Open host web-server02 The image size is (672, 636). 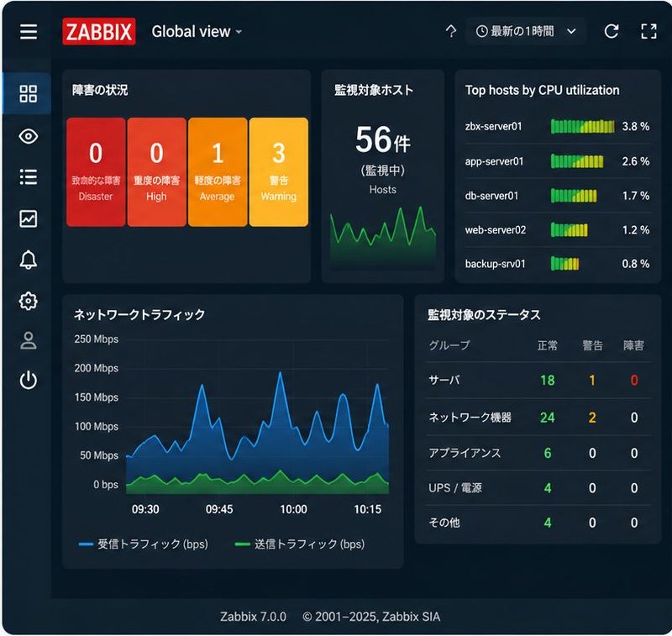[x=496, y=230]
